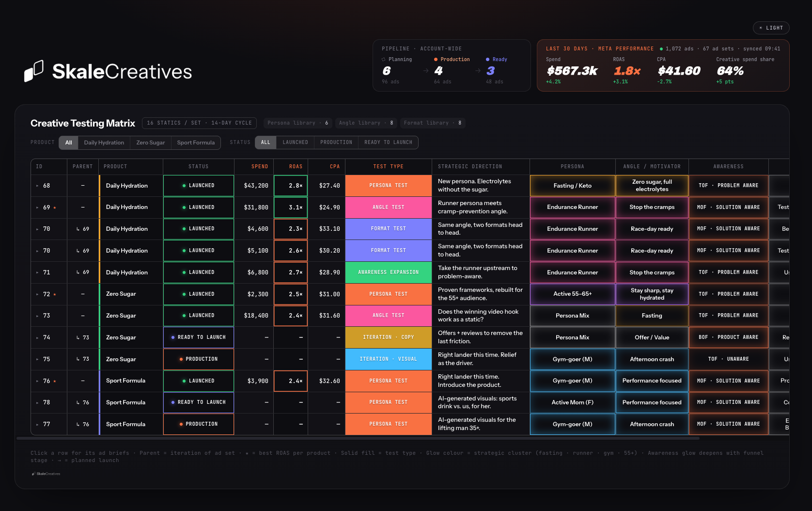Image resolution: width=812 pixels, height=511 pixels.
Task: Open the Angle library chip
Action: point(366,123)
